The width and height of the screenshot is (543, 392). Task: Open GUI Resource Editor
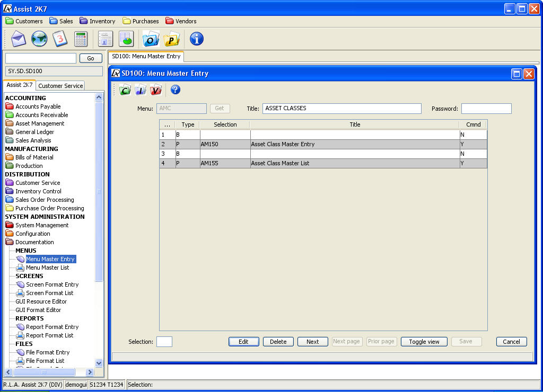click(41, 301)
